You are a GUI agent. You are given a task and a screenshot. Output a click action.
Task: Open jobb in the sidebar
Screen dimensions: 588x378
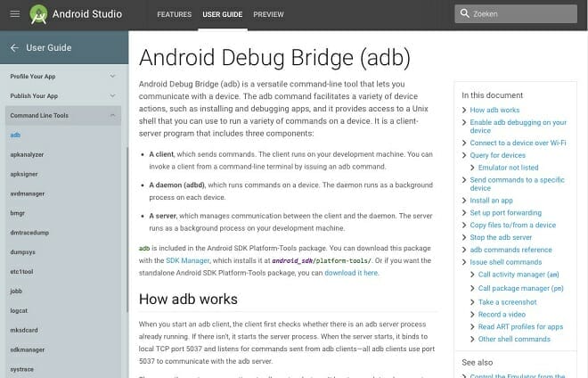(16, 292)
